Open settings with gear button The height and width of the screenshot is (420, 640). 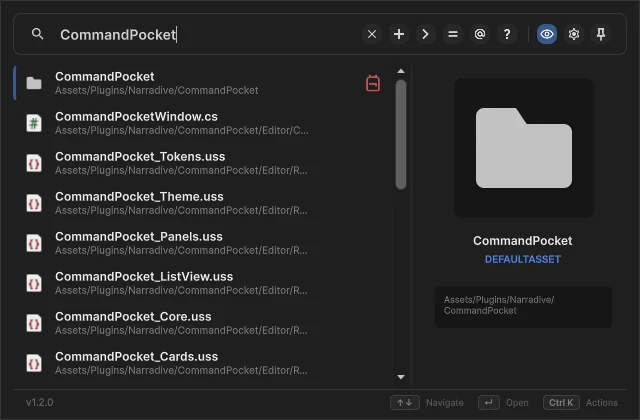coord(574,34)
